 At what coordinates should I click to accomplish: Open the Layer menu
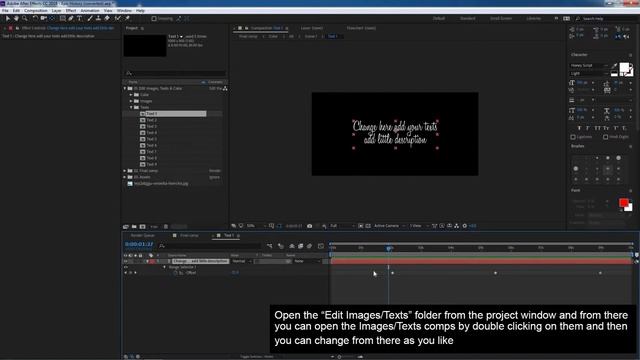(56, 11)
